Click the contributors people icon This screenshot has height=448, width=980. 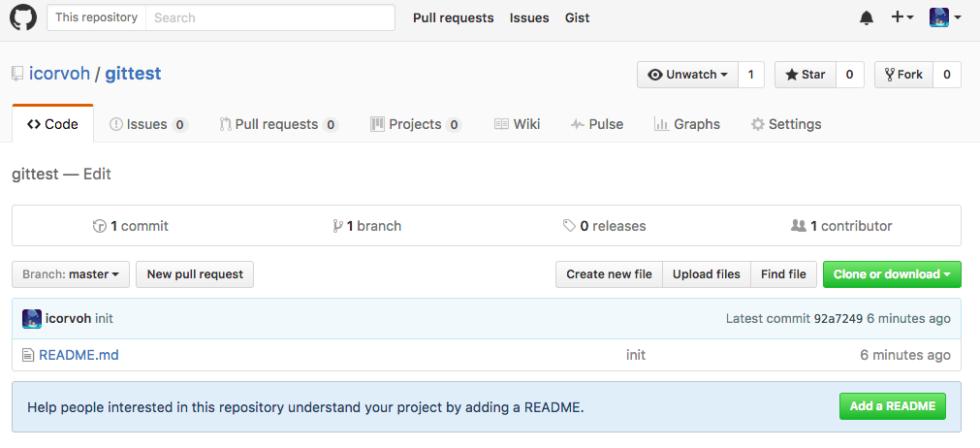coord(798,226)
